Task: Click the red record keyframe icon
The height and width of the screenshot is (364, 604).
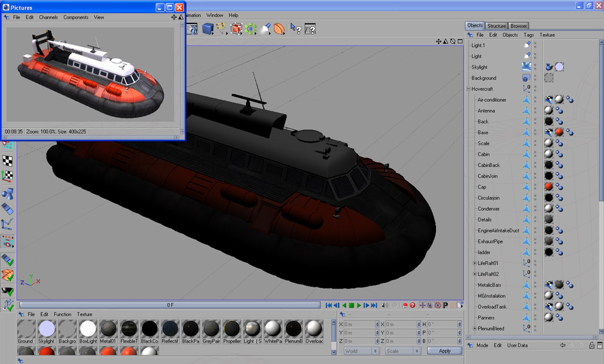Action: (x=405, y=305)
